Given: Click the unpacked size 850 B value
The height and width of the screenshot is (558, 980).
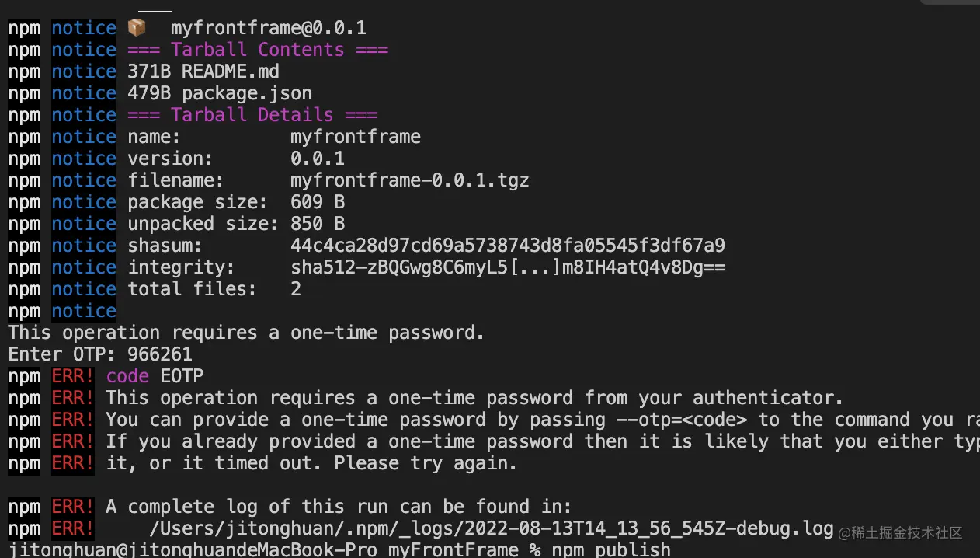Looking at the screenshot, I should (x=318, y=224).
